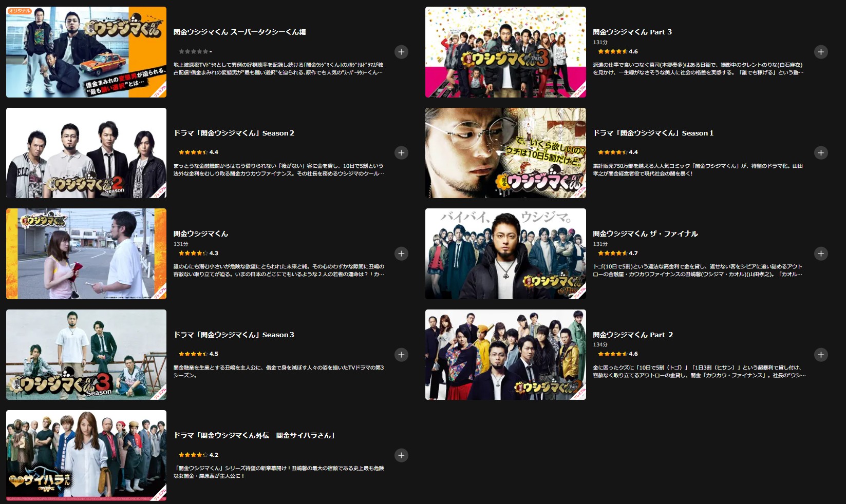Click plus icon for 闇金ウシジマくん Part 3
Screen dimensions: 846x504
point(821,52)
